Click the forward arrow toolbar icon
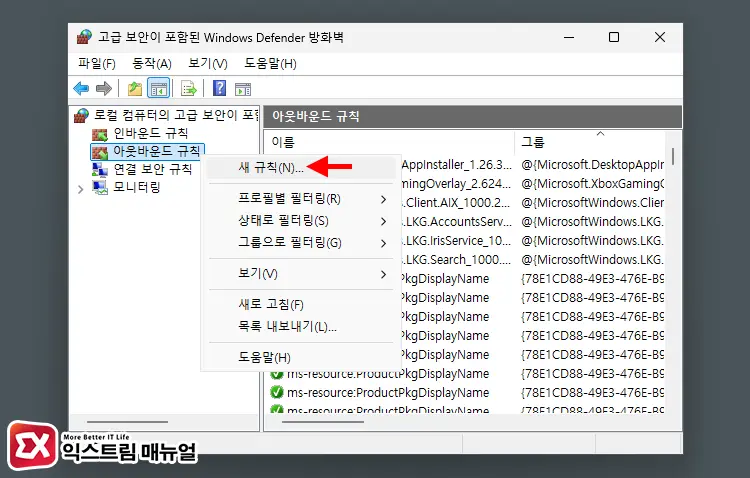 pos(104,89)
